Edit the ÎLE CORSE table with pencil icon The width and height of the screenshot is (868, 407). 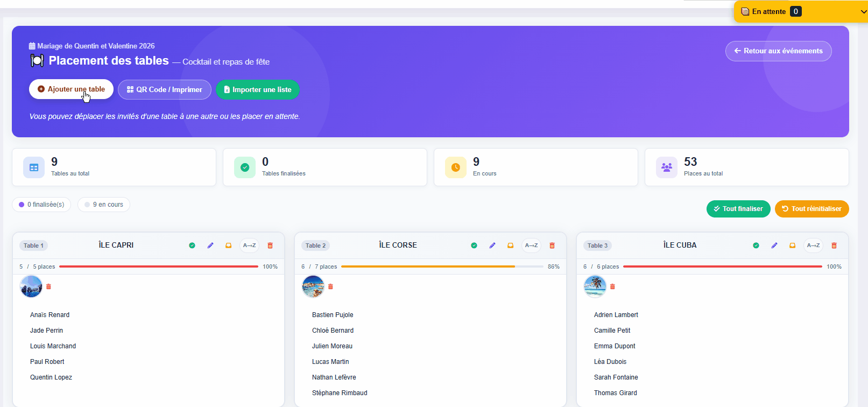point(492,245)
